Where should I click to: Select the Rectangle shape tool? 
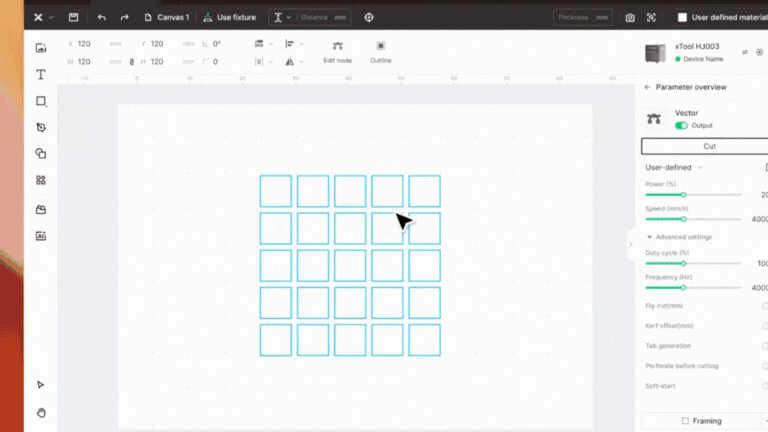click(41, 101)
